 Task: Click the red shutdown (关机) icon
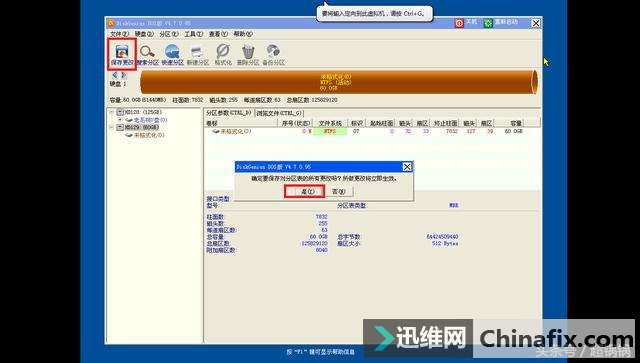(459, 23)
